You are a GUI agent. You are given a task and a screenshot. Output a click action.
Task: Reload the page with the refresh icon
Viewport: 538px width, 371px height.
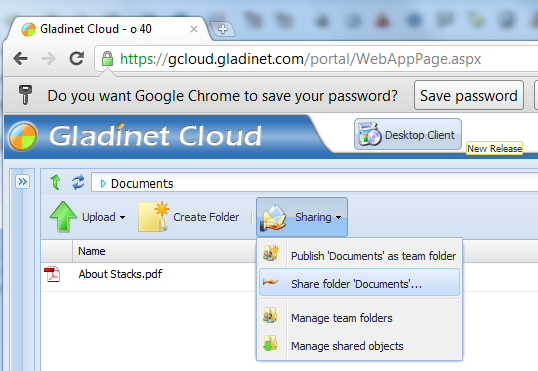[77, 58]
